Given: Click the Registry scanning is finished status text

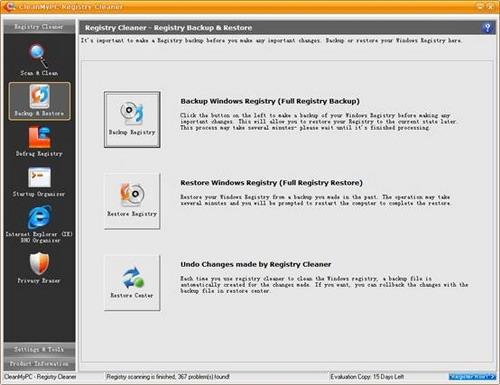Looking at the screenshot, I should (168, 377).
